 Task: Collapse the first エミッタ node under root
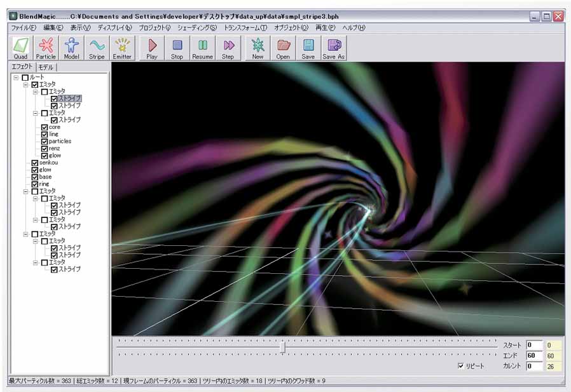click(25, 84)
